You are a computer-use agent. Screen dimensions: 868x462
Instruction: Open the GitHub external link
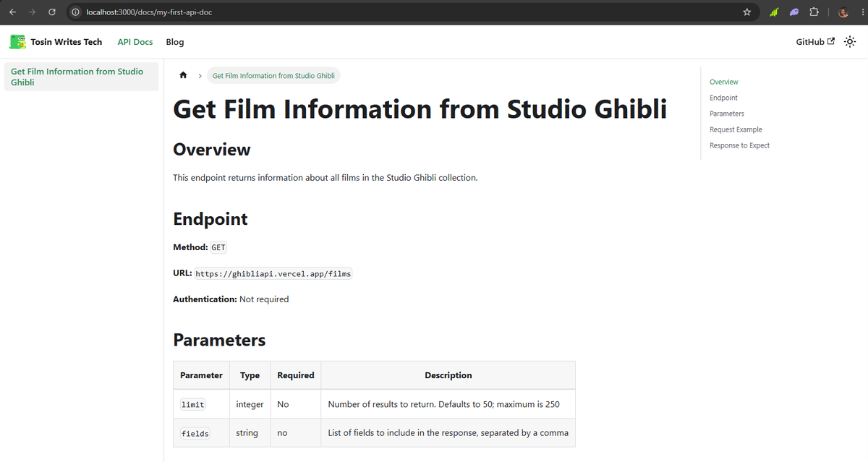(815, 42)
